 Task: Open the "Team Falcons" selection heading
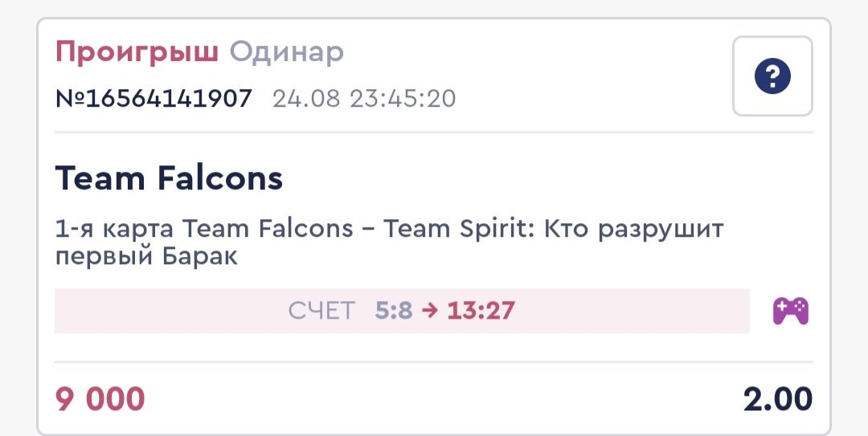point(169,178)
